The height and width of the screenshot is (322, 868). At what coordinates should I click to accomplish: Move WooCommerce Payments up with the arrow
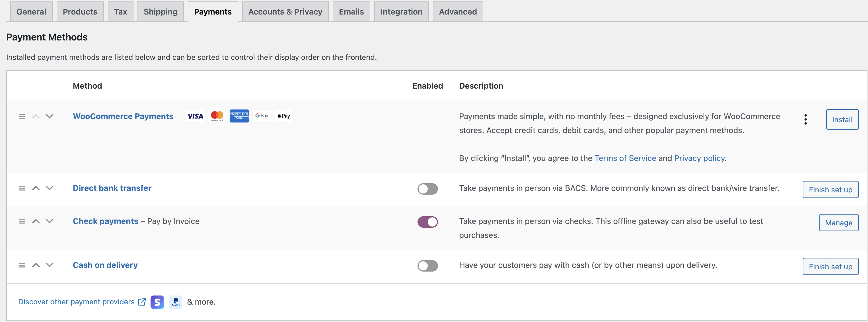pos(36,117)
